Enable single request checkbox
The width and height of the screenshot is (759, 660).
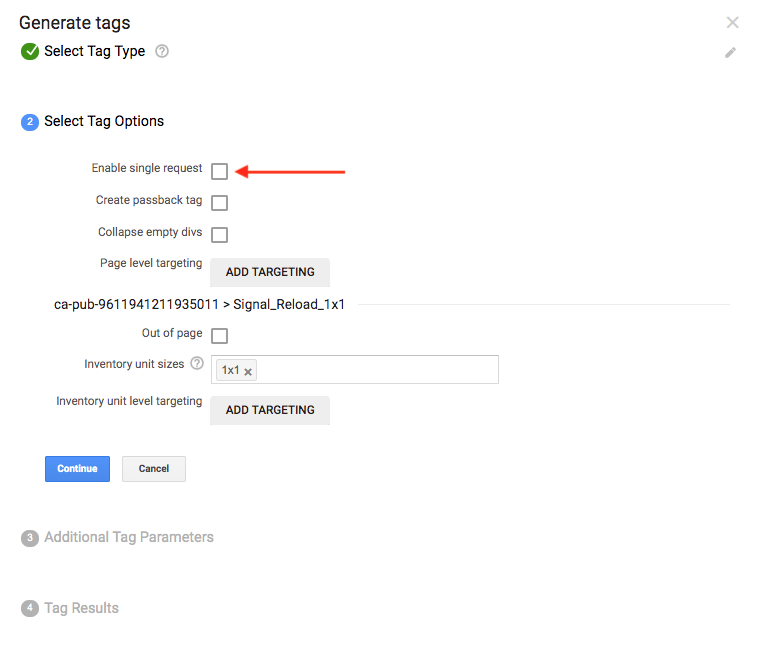[220, 171]
